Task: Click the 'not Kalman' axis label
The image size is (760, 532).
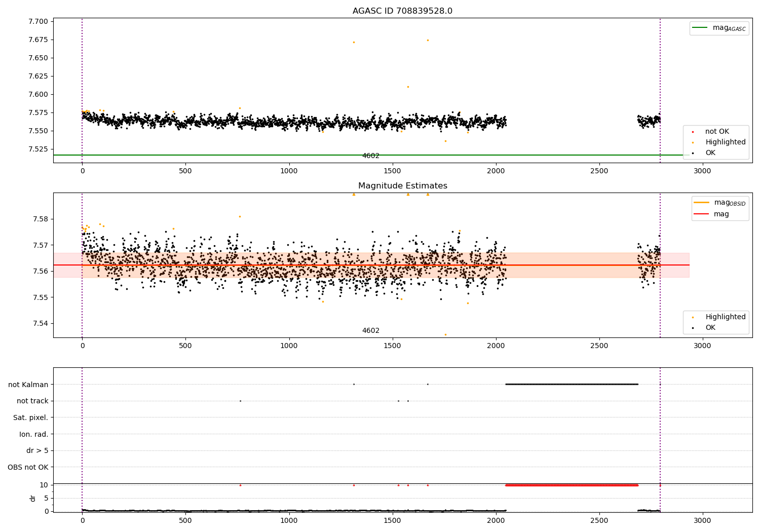Action: (28, 385)
